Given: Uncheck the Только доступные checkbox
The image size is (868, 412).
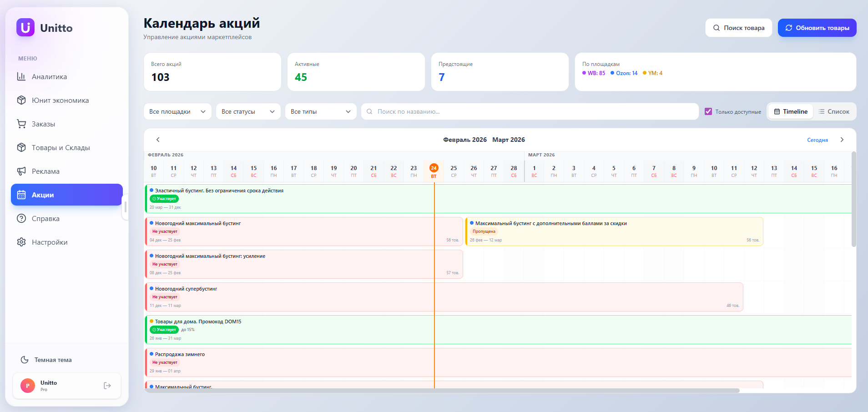Looking at the screenshot, I should 708,111.
